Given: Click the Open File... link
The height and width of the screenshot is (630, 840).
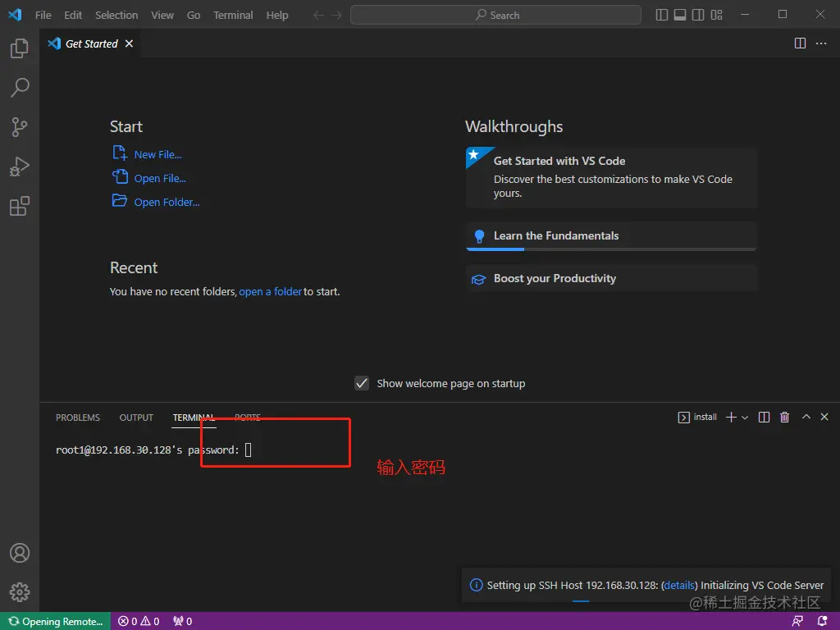Looking at the screenshot, I should click(160, 178).
